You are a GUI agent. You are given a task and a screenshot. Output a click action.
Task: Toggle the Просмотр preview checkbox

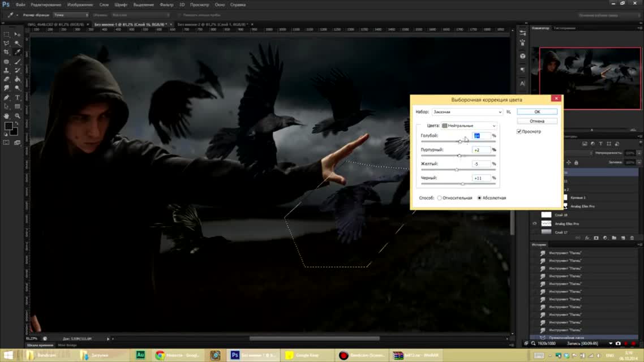point(519,132)
